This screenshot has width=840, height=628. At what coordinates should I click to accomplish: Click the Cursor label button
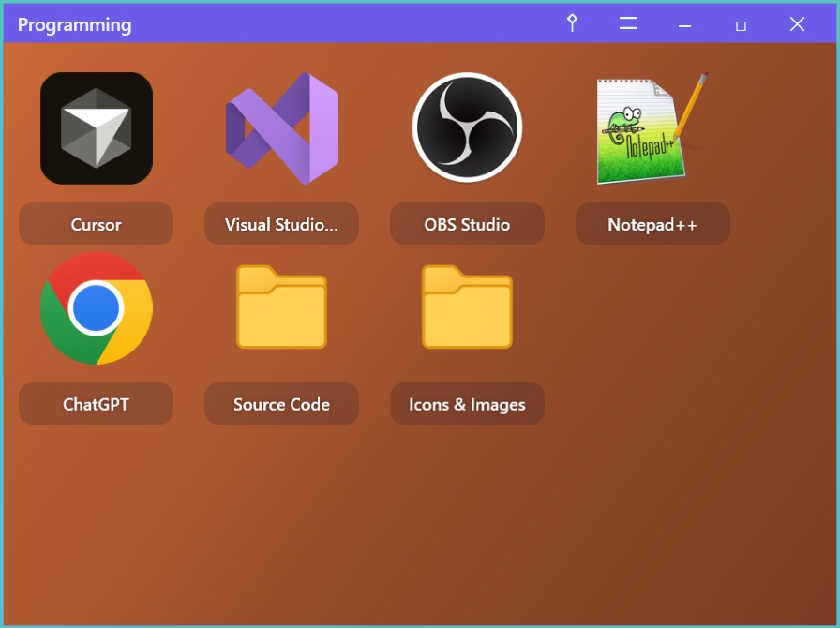point(97,224)
